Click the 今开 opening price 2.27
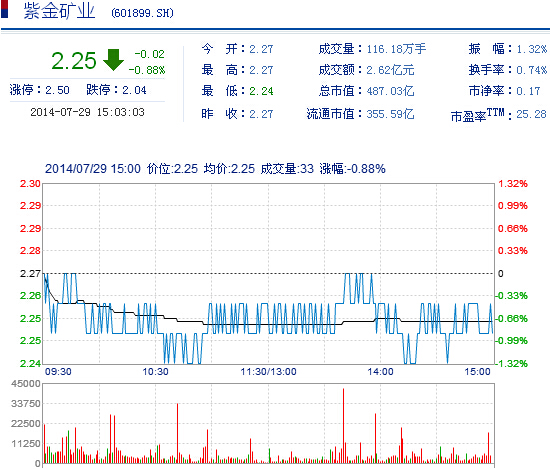The image size is (550, 469). click(261, 49)
